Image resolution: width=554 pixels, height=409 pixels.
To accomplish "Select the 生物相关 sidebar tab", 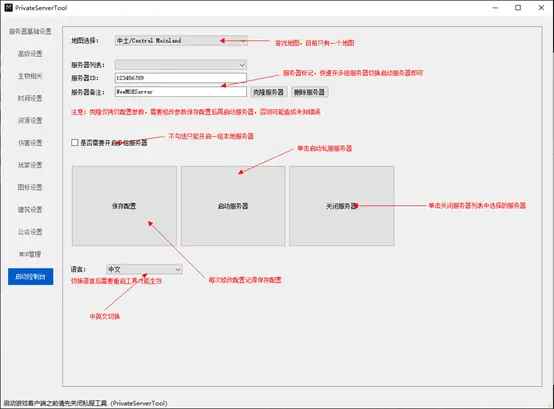I will point(30,76).
